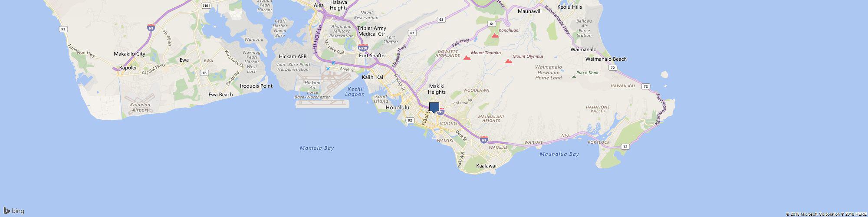Click the Kaalawai label
The height and width of the screenshot is (217, 868).
[x=486, y=166]
